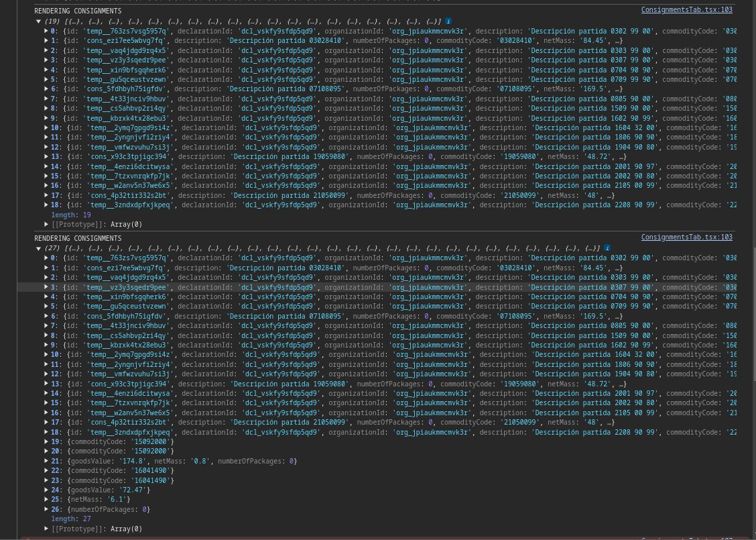This screenshot has width=756, height=540.
Task: Expand entry 13 arrow in the 19-item array
Action: (46, 157)
